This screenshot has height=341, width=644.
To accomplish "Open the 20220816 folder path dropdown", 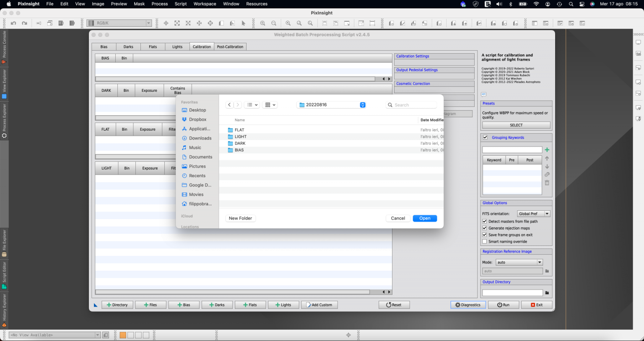I will coord(362,105).
